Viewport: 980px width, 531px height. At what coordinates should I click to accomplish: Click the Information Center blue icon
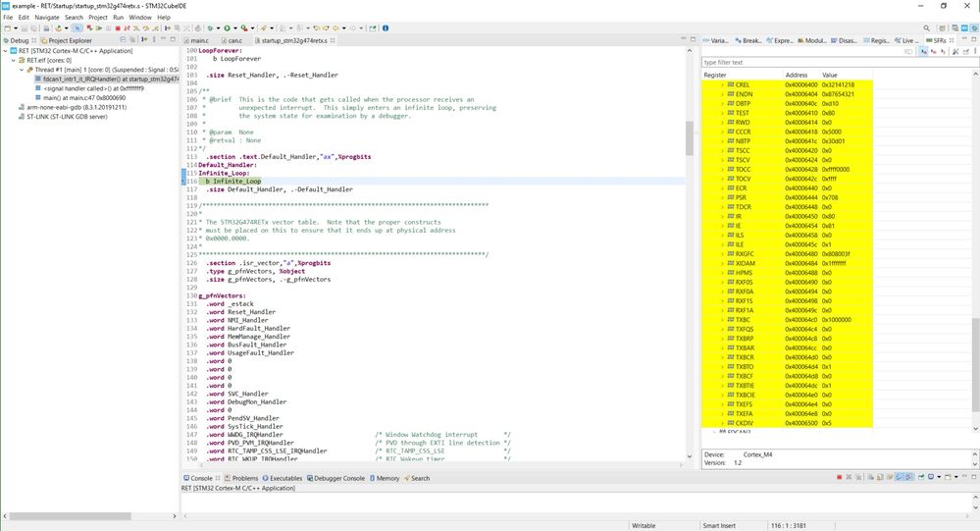(x=385, y=28)
